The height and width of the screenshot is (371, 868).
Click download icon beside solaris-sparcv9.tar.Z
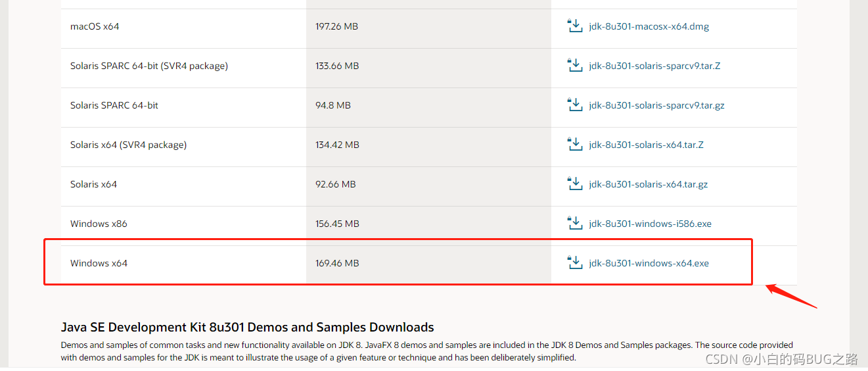pos(575,66)
